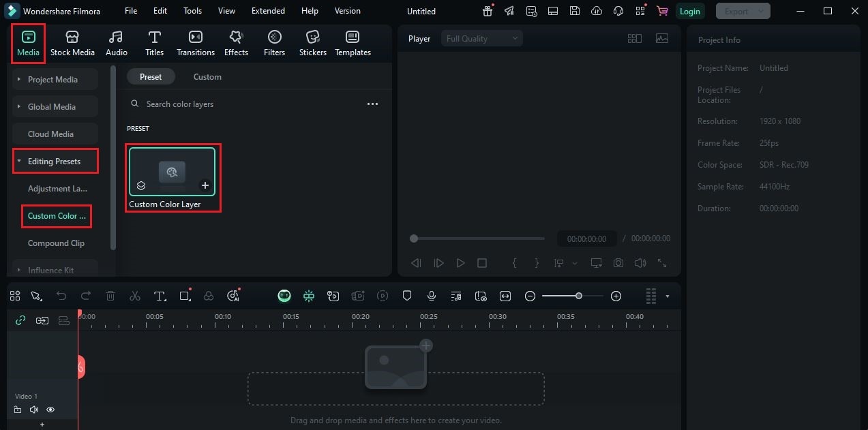The image size is (868, 430).
Task: Click the timeline marker shield icon
Action: (x=407, y=296)
